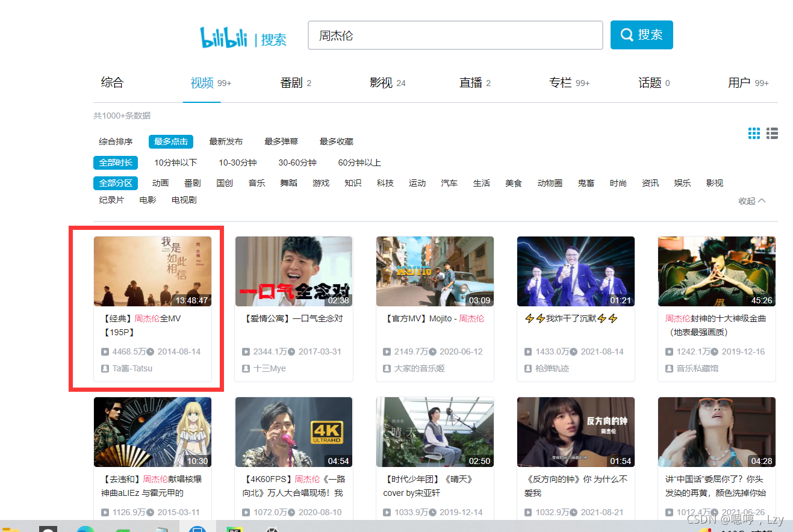
Task: Open title 讲"中国话"委屈你了 video link
Action: click(x=717, y=486)
